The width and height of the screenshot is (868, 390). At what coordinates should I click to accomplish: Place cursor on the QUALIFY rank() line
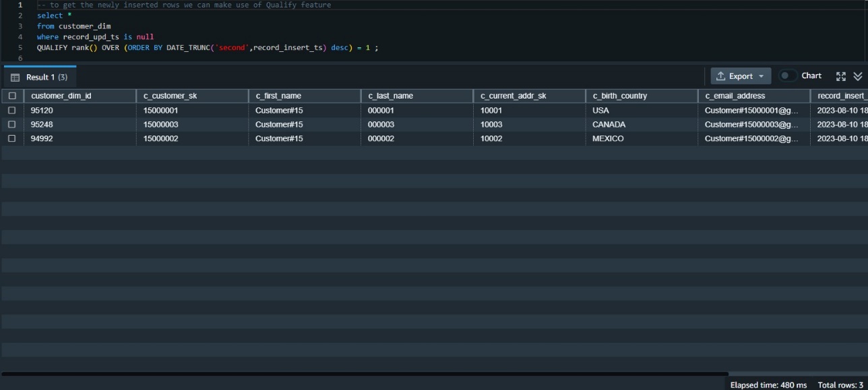208,48
